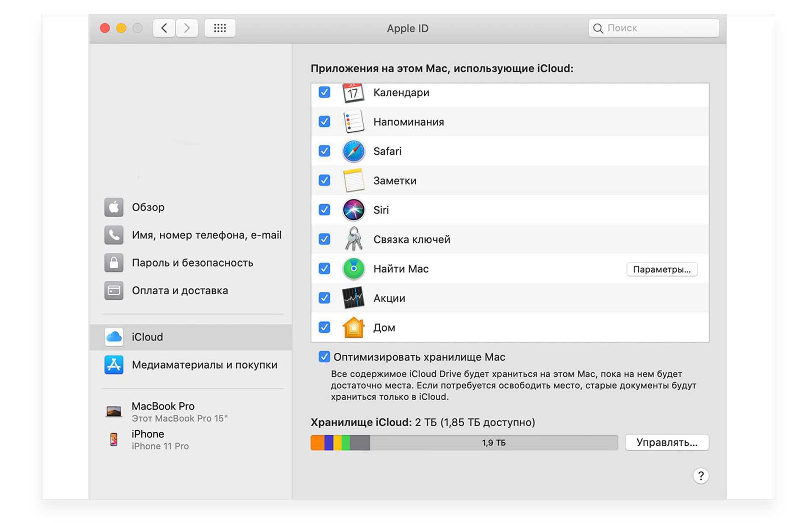
Task: Select MacBook Pro device entry
Action: [191, 411]
